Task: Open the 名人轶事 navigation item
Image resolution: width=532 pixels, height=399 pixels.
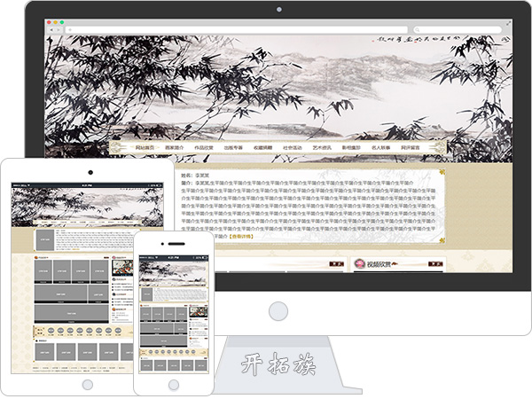Action: pos(380,147)
